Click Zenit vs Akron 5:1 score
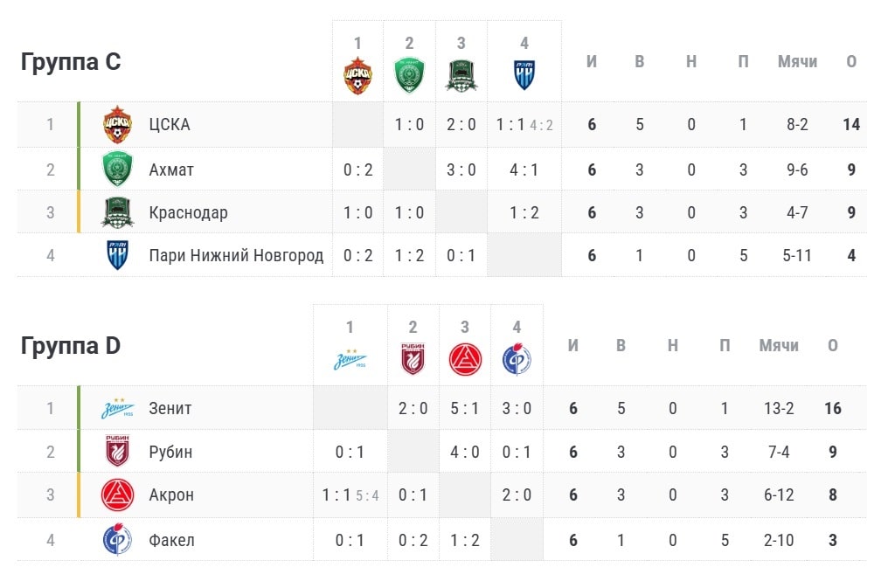895x588 pixels. coord(465,408)
